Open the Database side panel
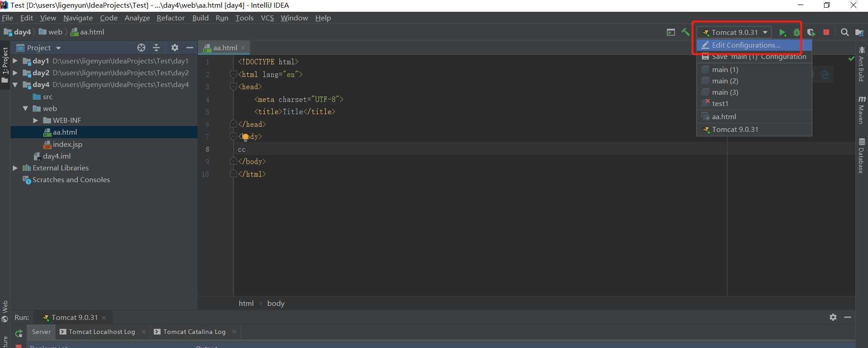 [862, 156]
